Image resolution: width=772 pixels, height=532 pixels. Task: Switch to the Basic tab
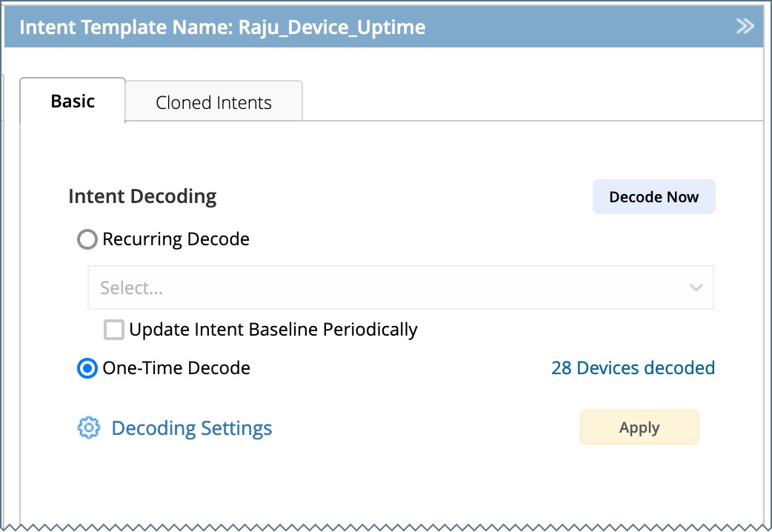[x=73, y=102]
